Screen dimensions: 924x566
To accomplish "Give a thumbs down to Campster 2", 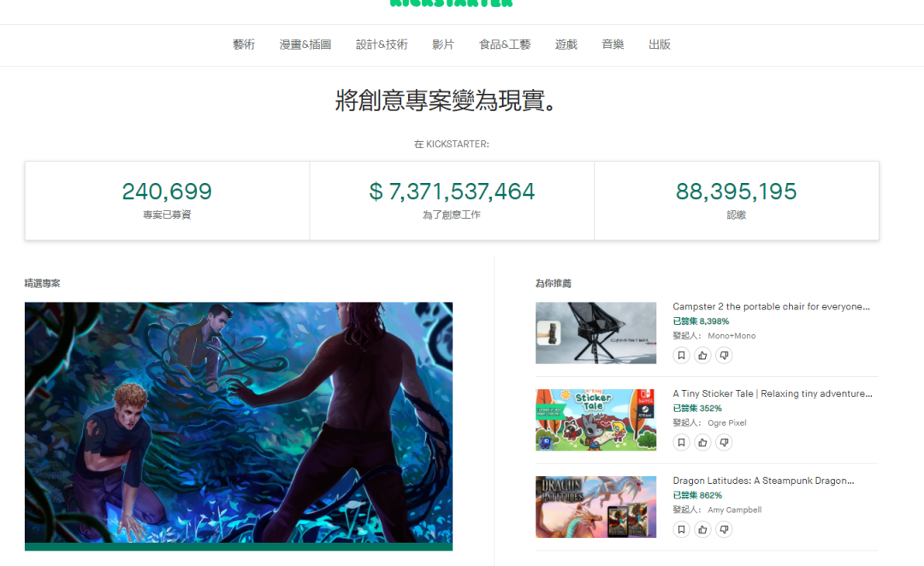I will [724, 354].
